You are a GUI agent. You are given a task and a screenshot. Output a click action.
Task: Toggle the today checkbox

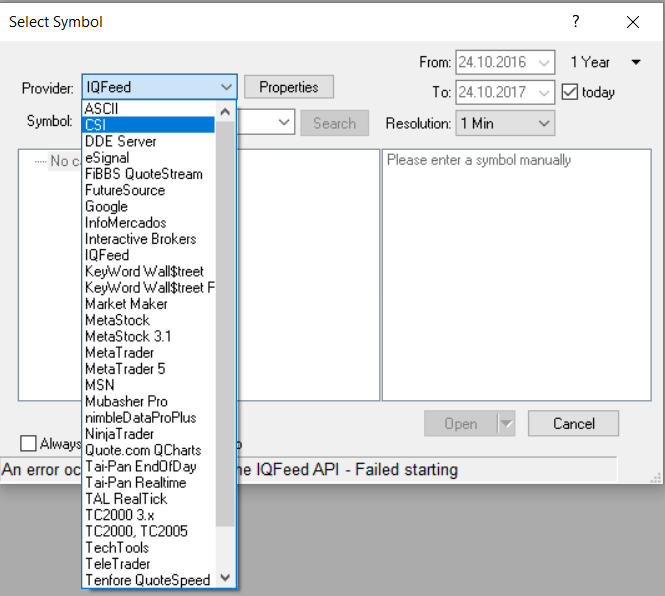point(570,92)
